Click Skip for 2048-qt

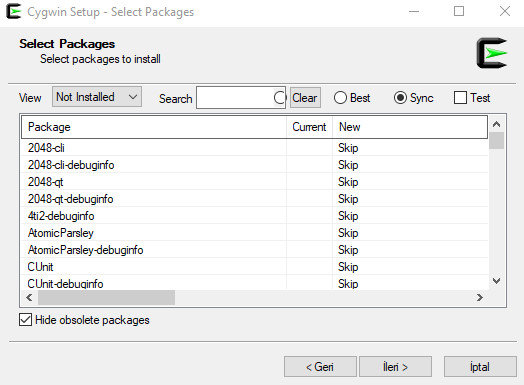pos(348,182)
